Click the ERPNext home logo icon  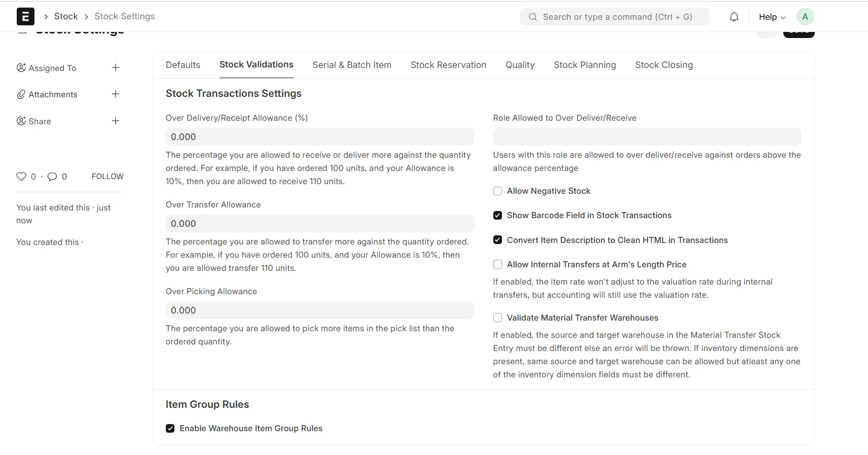click(25, 17)
